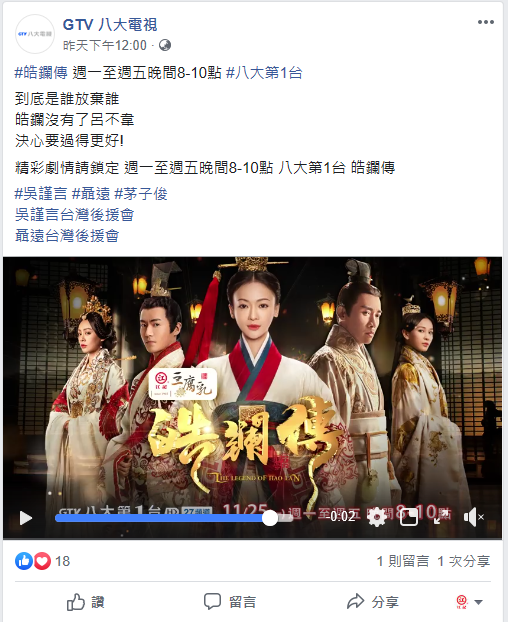Screen dimensions: 508x622
Task: Like the post with 讚 button
Action: point(86,602)
